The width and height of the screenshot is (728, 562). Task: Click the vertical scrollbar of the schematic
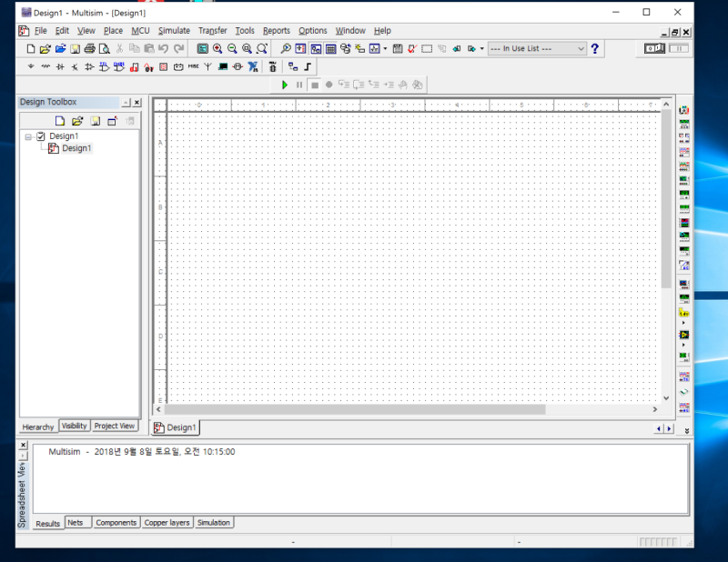(x=666, y=199)
